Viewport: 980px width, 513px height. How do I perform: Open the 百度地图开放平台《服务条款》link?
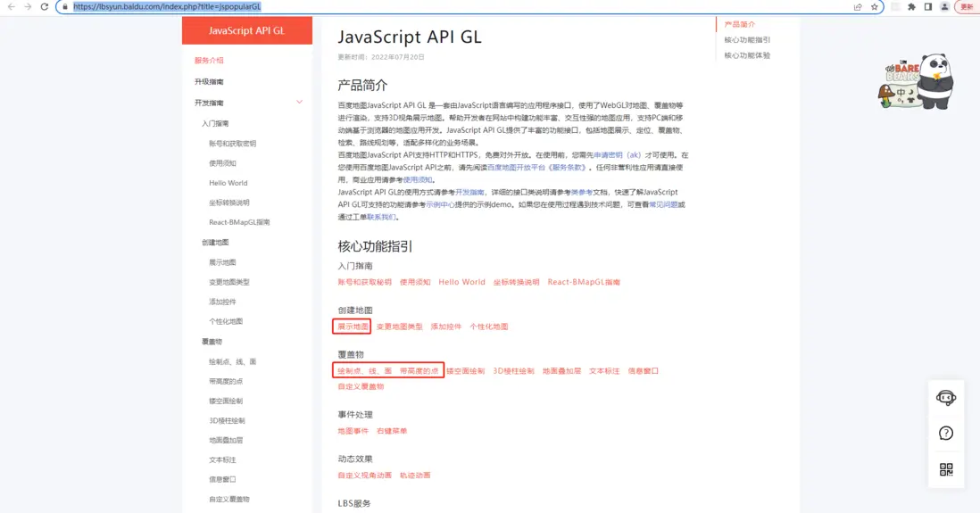[x=537, y=168]
